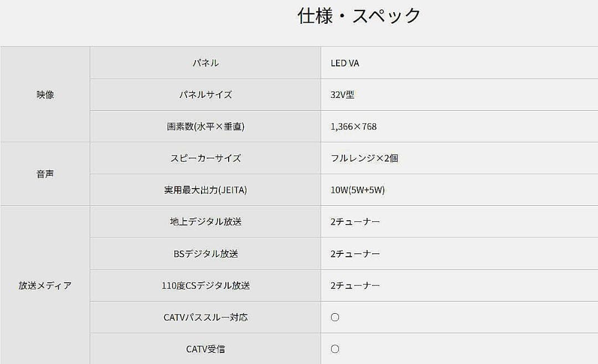Click the circle mark for CATV受信
Screen dimensions: 598x364
[334, 349]
